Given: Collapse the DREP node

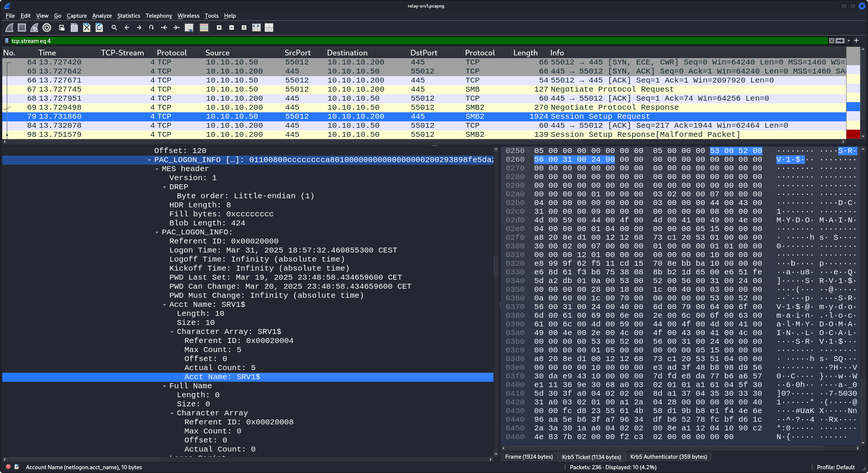Looking at the screenshot, I should (164, 187).
